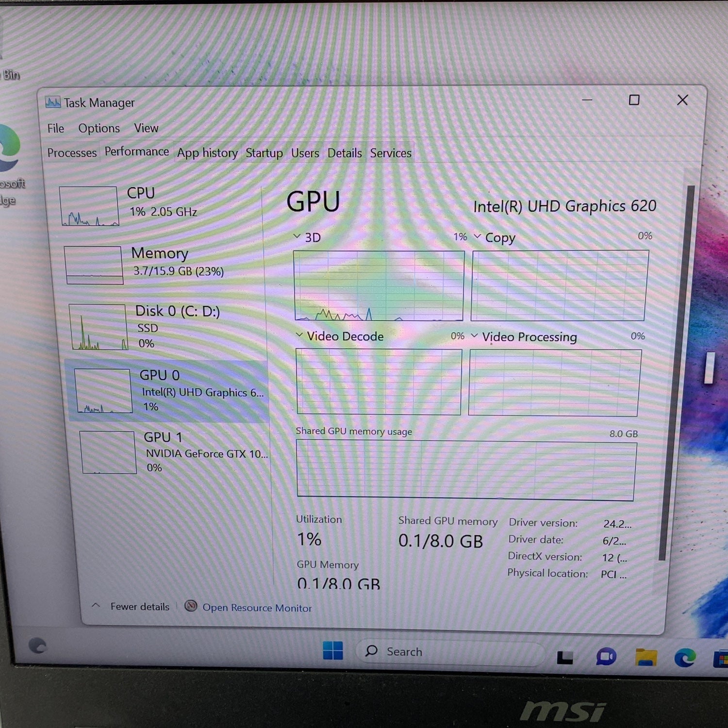Click the Windows Start logo icon
728x728 pixels.
coord(333,650)
